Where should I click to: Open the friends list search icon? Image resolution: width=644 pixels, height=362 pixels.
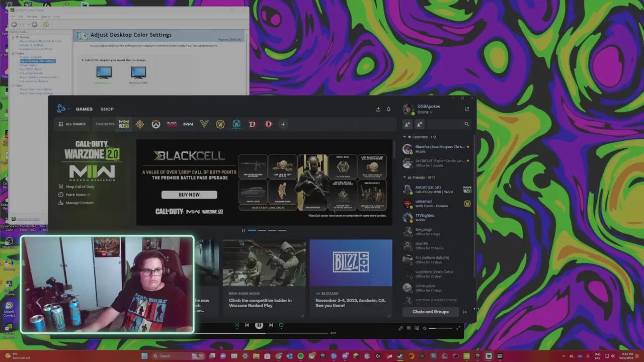(x=466, y=124)
